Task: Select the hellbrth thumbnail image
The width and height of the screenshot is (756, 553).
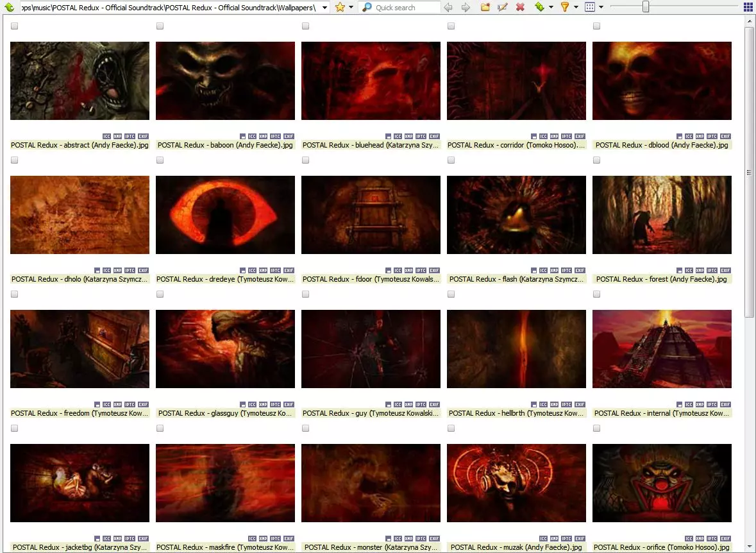Action: point(516,349)
